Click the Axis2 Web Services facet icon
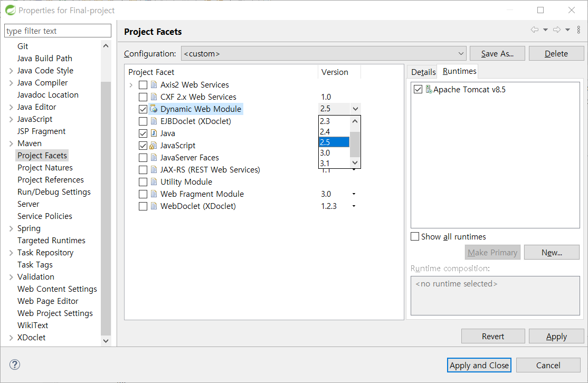Viewport: 588px width, 383px height. pos(154,85)
